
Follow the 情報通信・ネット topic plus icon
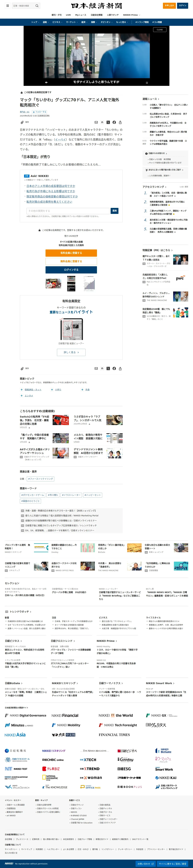pos(22,389)
